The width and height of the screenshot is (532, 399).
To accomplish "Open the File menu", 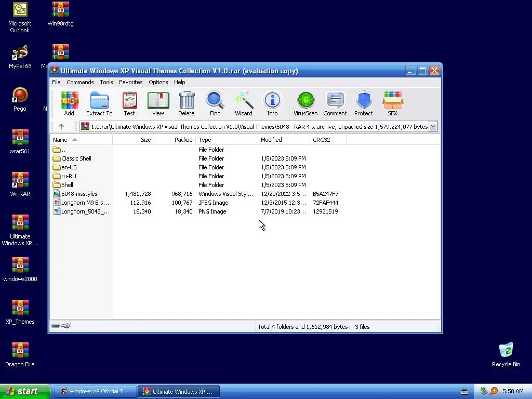I will pos(56,82).
